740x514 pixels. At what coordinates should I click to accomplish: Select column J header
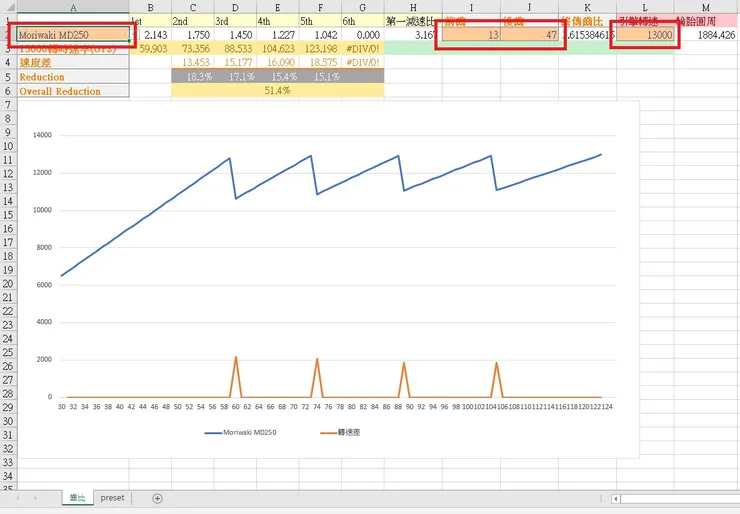coord(529,7)
